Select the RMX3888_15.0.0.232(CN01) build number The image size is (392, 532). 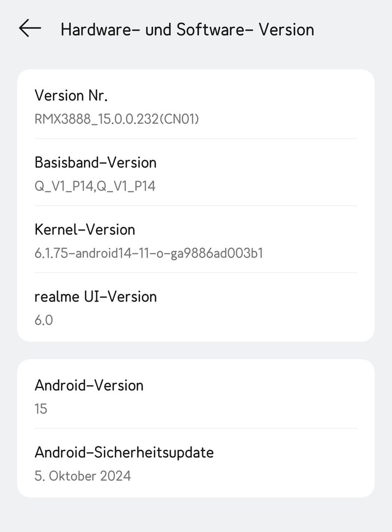point(117,119)
